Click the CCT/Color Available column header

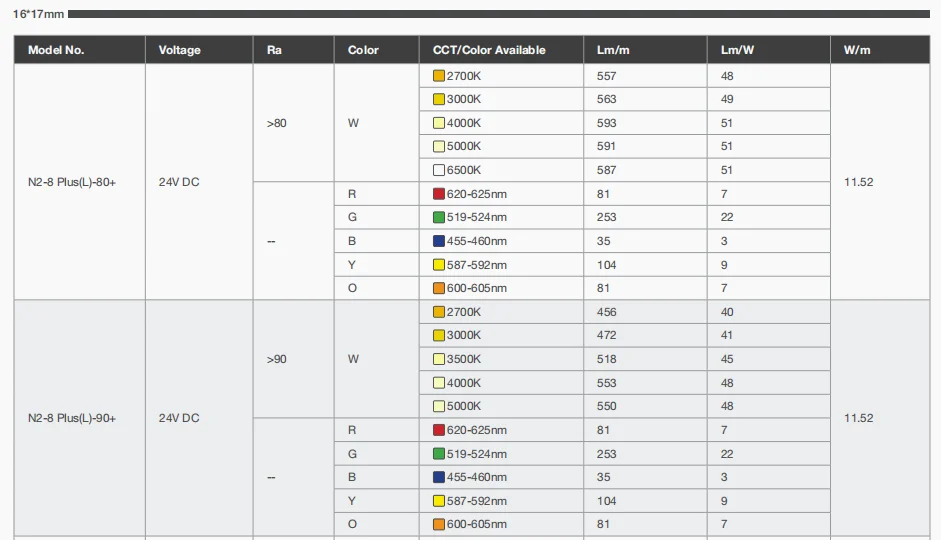tap(489, 50)
